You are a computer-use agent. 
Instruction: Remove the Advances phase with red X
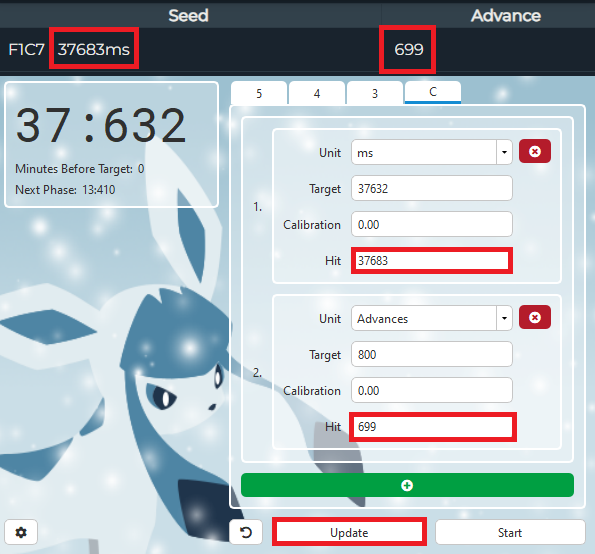[x=535, y=317]
